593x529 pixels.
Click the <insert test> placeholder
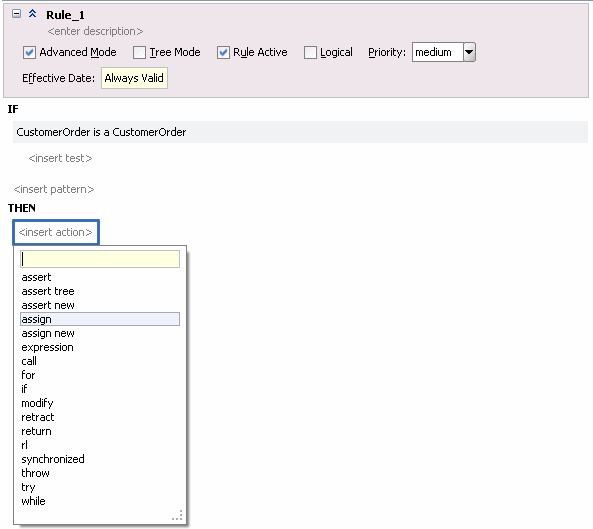tap(61, 158)
